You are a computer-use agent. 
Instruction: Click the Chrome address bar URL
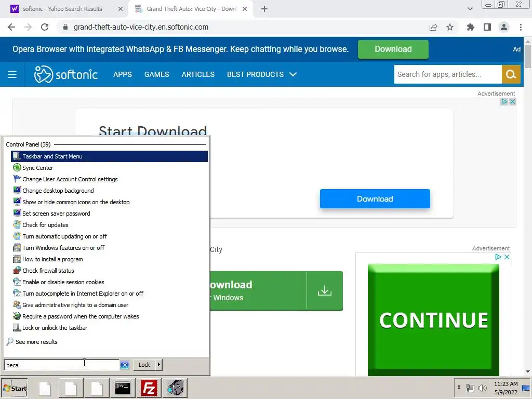pyautogui.click(x=141, y=27)
